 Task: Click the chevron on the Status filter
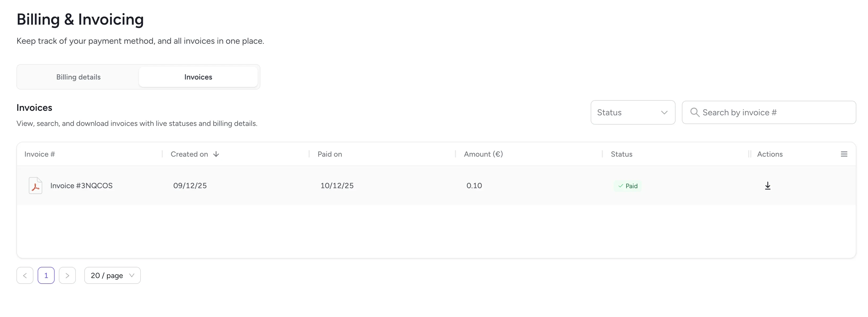click(664, 112)
